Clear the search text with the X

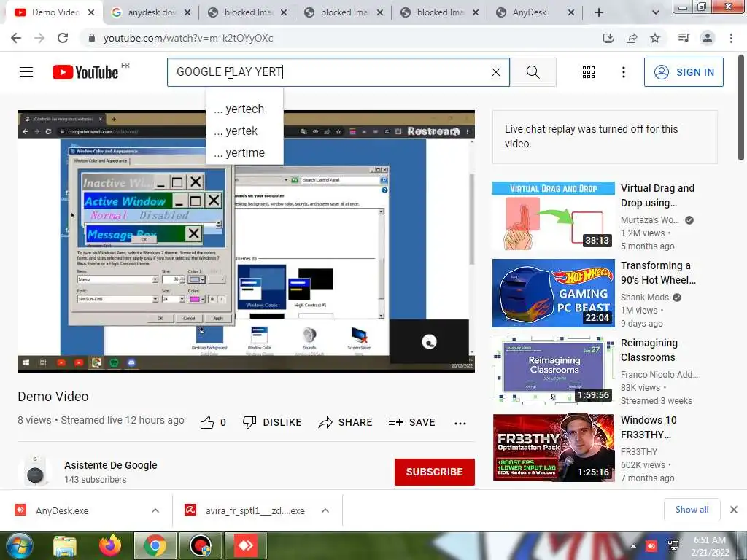coord(496,72)
